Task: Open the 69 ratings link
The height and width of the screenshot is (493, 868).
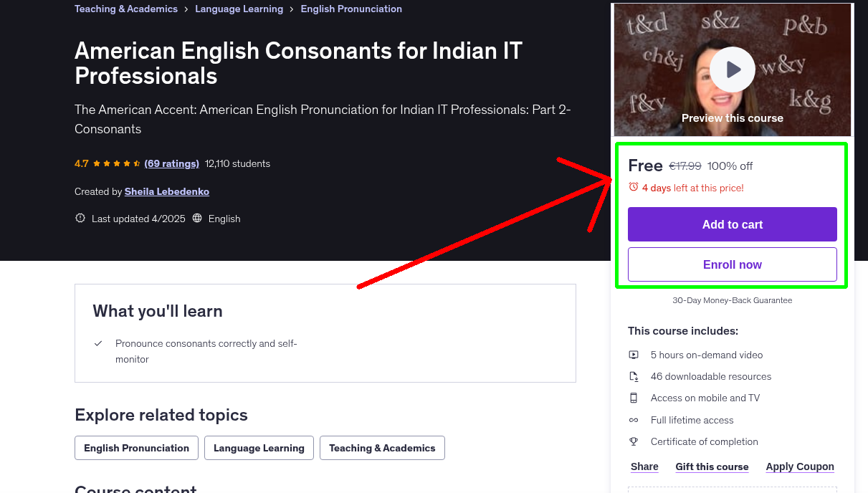Action: tap(171, 163)
